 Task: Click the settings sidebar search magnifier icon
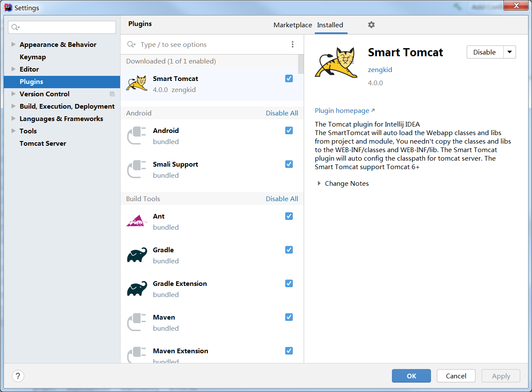[x=16, y=27]
